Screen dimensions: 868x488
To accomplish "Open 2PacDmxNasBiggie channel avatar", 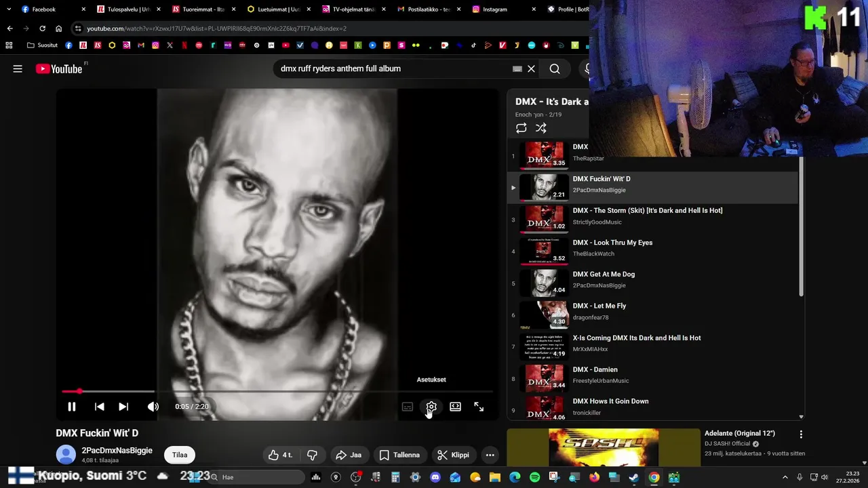I will 66,454.
